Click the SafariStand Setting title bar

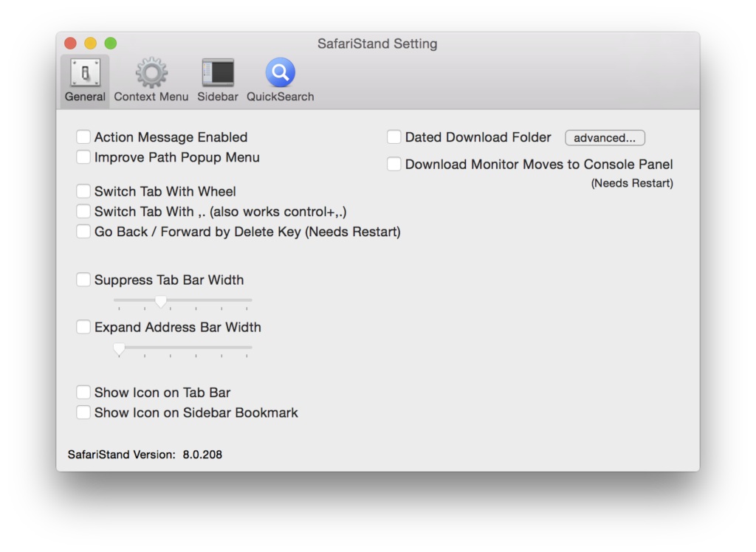coord(377,44)
